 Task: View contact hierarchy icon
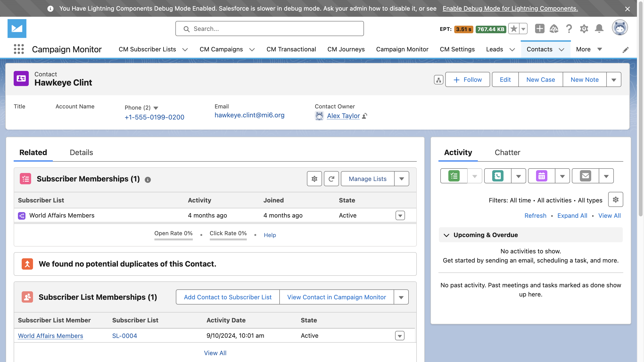click(438, 80)
